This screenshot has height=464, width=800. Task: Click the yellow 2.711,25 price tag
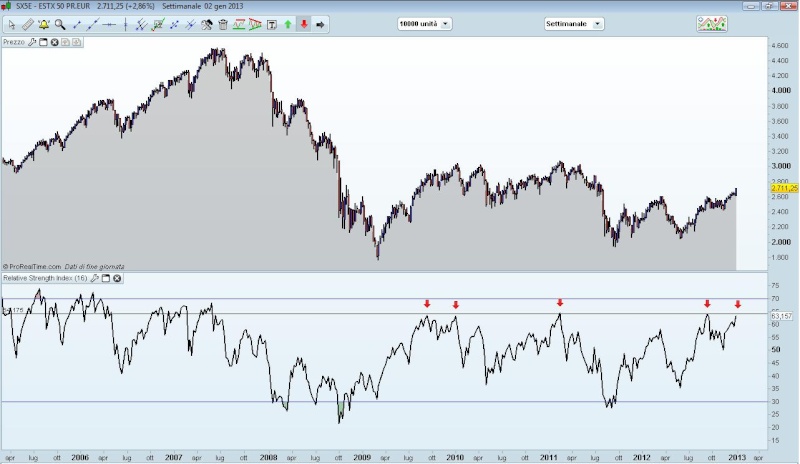point(784,188)
